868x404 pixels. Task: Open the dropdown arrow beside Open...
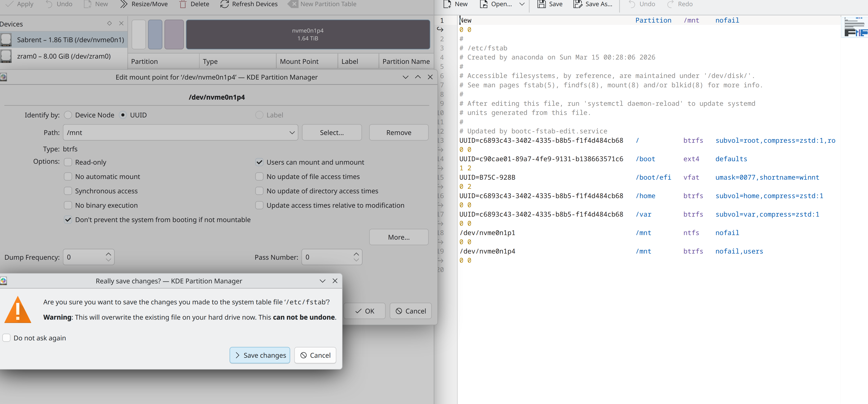point(522,4)
